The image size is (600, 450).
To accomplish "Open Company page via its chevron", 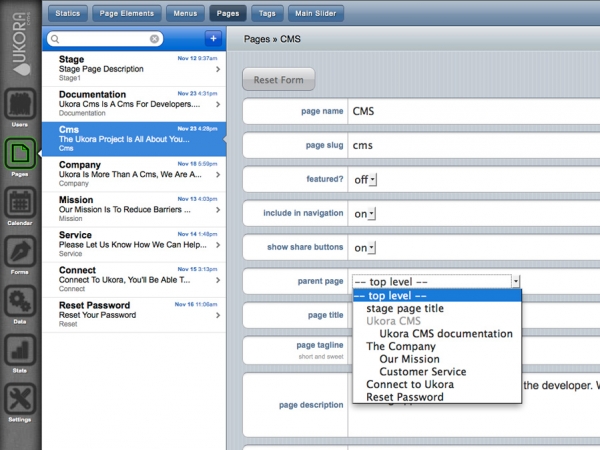I will [x=218, y=174].
